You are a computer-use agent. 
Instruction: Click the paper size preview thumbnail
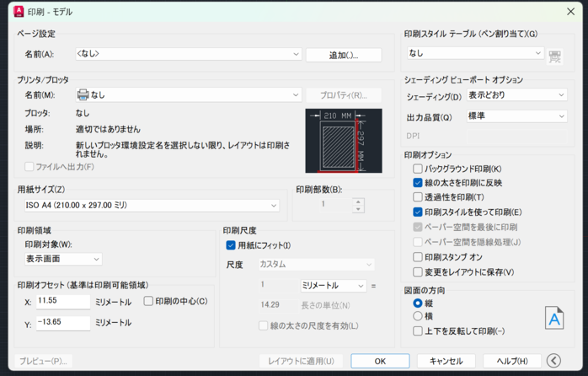tap(344, 141)
